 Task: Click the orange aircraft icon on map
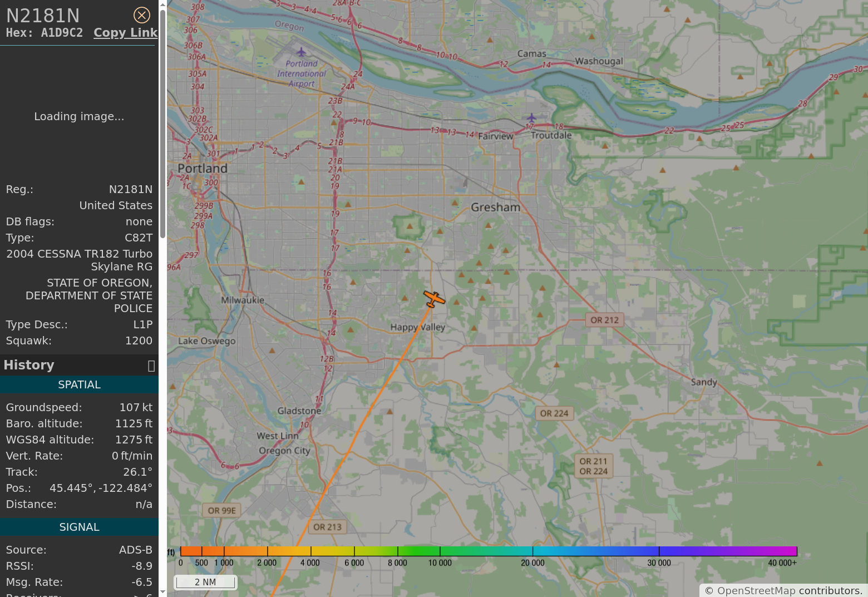[x=433, y=299]
